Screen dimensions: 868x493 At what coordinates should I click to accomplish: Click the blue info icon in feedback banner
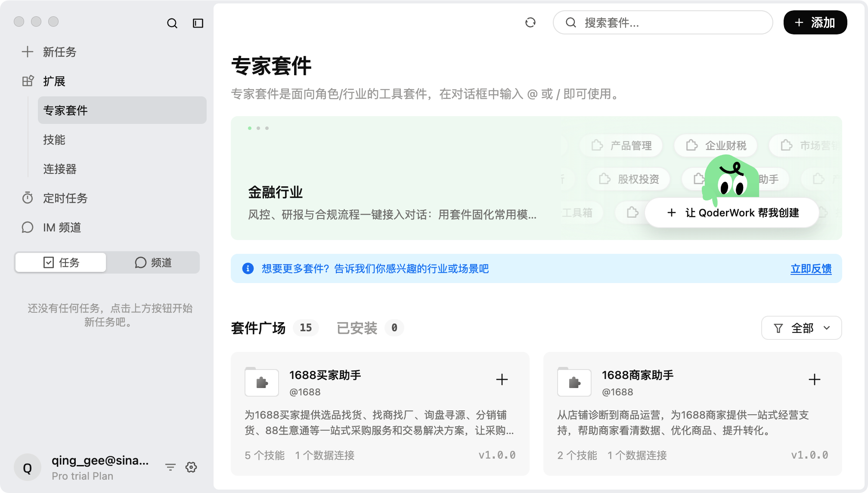[x=248, y=268]
